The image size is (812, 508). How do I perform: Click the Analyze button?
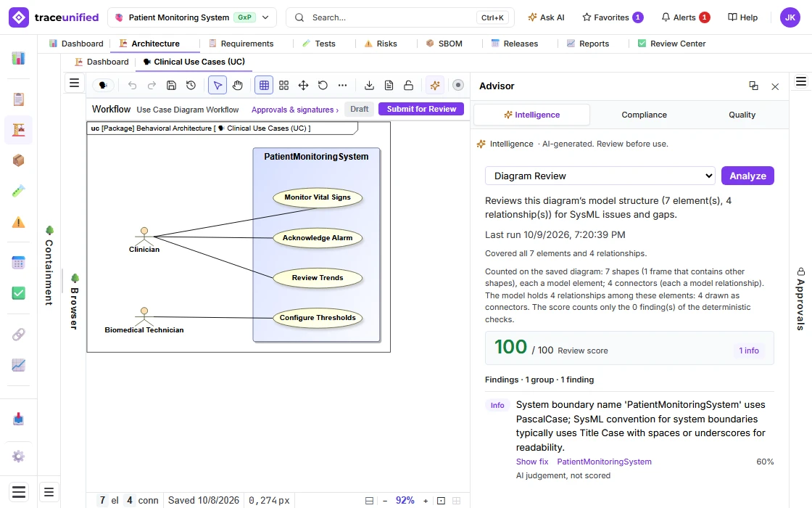pyautogui.click(x=747, y=176)
